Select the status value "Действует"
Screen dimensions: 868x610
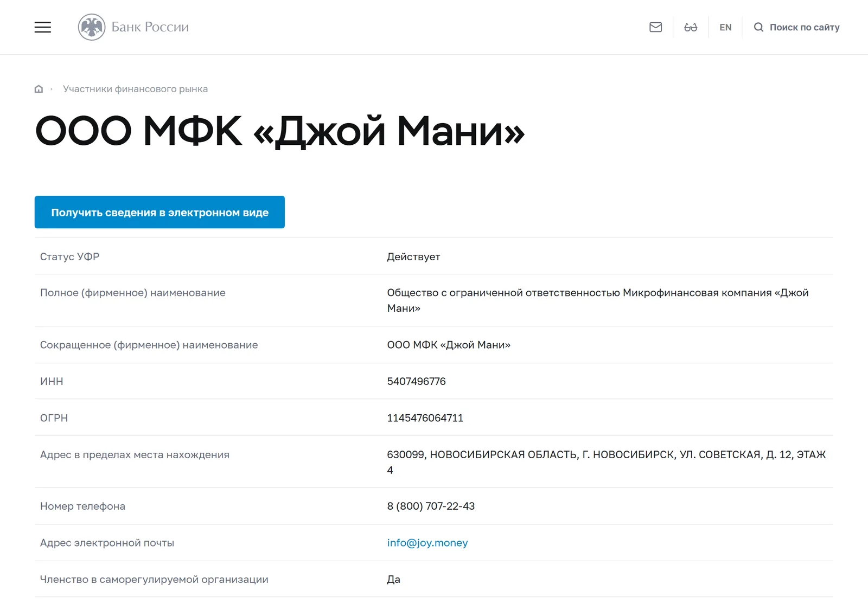[413, 256]
